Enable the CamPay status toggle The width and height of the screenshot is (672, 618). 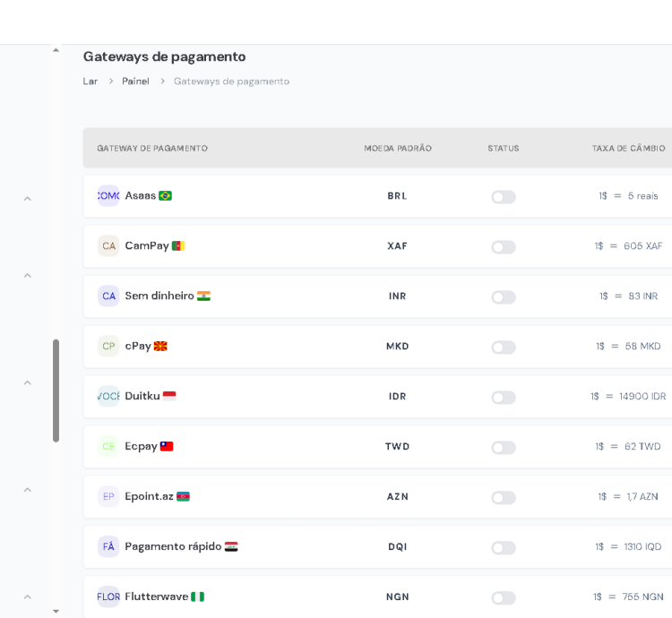504,247
